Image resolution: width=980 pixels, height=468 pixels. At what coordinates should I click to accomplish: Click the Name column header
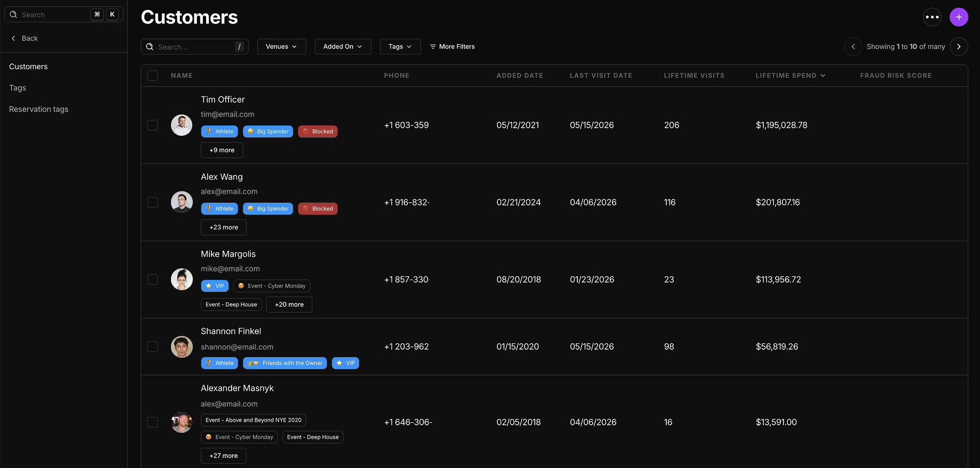coord(182,76)
